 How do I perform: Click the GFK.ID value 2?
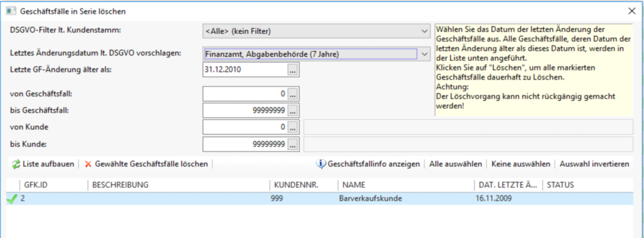coord(23,199)
